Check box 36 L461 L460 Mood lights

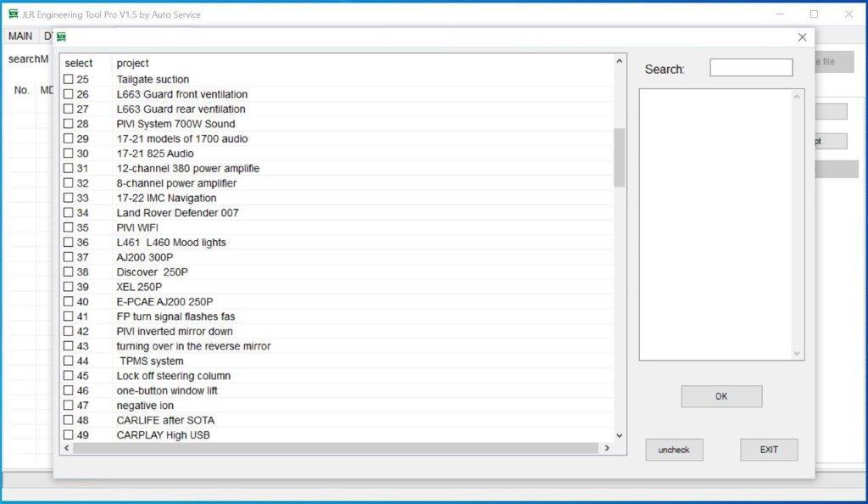[x=68, y=242]
